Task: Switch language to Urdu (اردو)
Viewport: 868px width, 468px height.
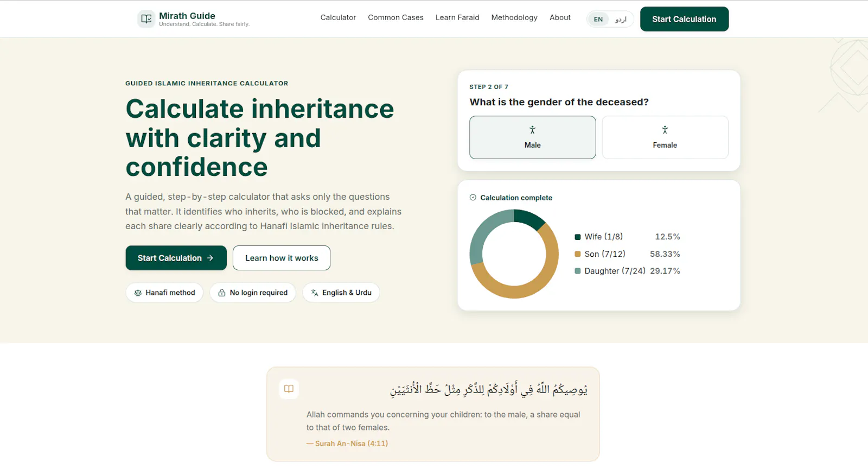Action: click(621, 19)
